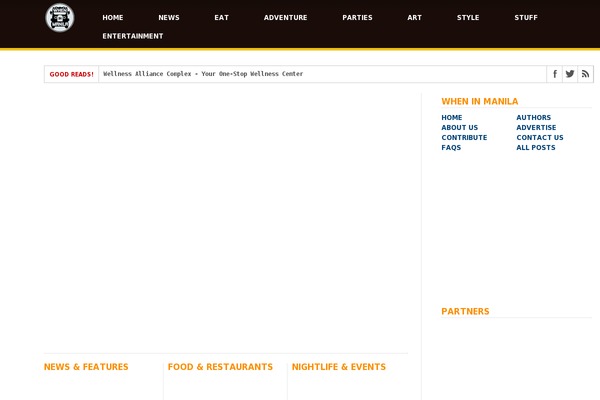Click the WHEN IN MANILA sidebar heading

pos(479,101)
